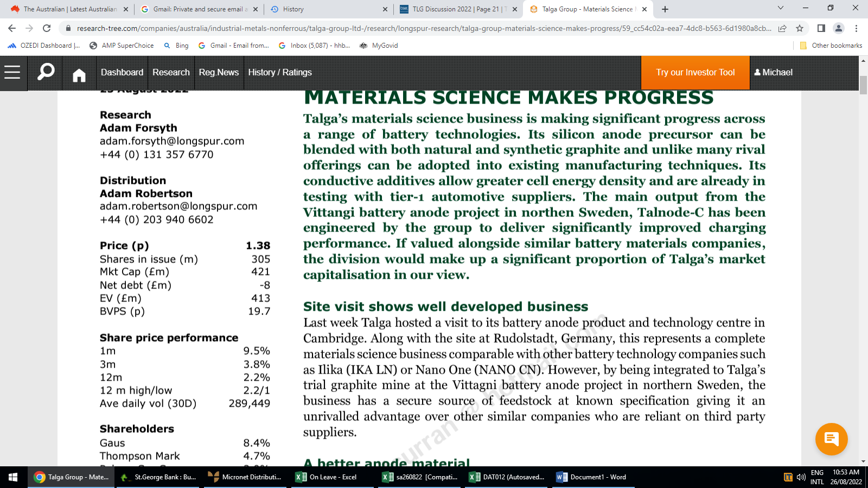Click scrollbar down arrow
868x488 pixels.
[863, 461]
